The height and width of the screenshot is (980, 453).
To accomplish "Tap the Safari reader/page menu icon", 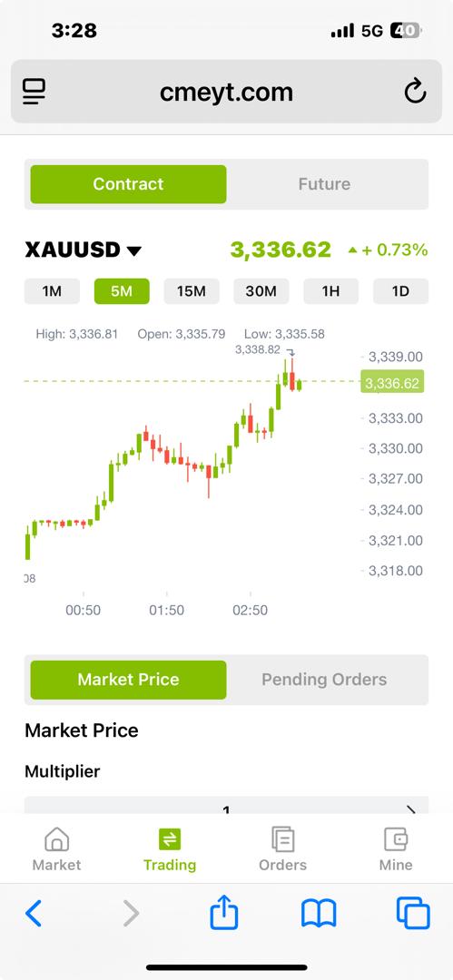I will coord(34,92).
